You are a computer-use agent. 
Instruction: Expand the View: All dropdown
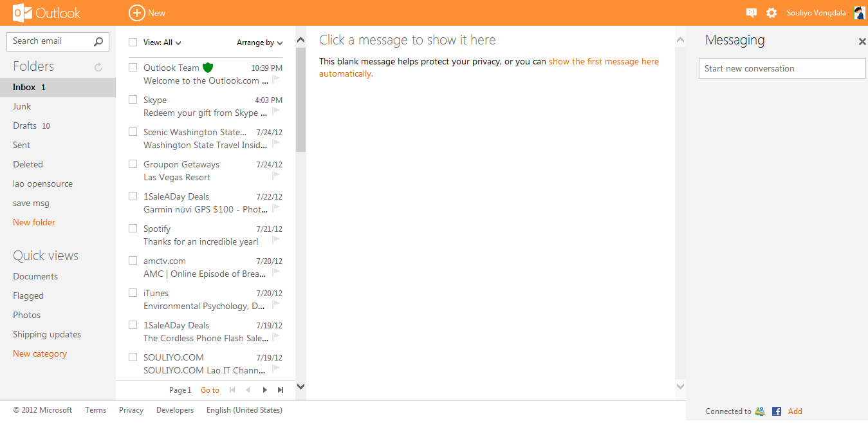[162, 42]
